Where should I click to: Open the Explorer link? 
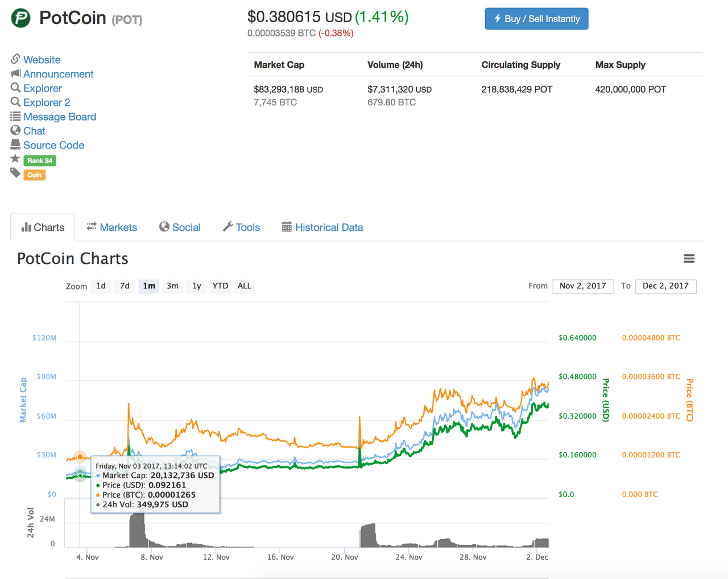(42, 88)
